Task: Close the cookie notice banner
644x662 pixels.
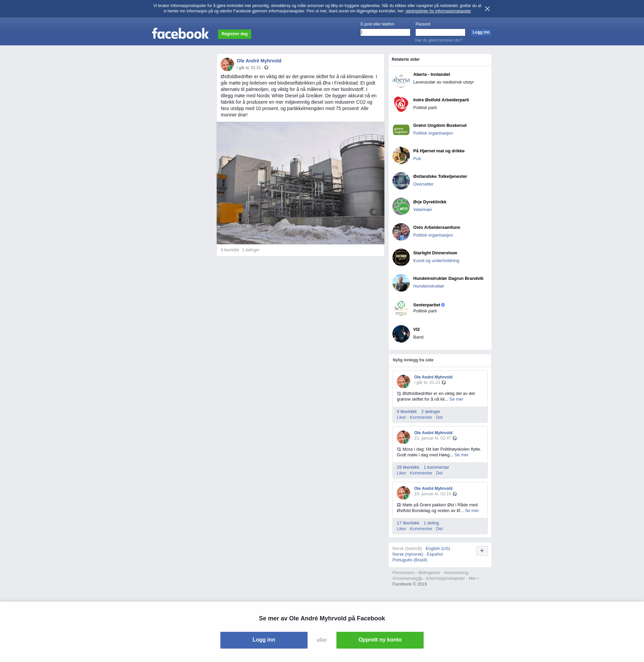Action: click(x=487, y=9)
